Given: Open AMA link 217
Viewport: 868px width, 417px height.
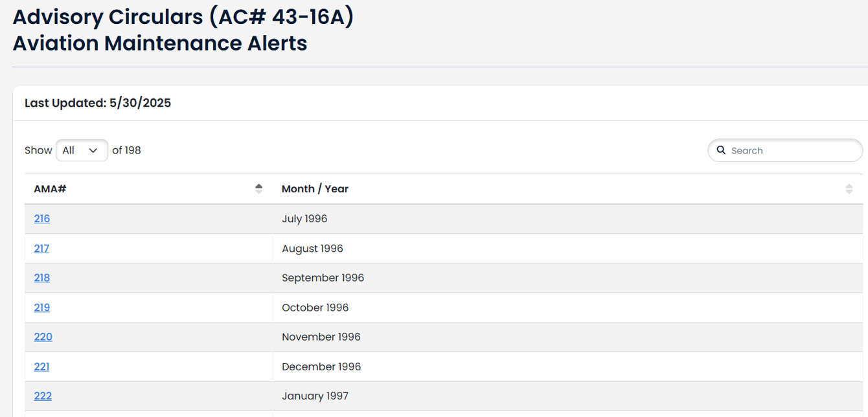Looking at the screenshot, I should [x=41, y=249].
